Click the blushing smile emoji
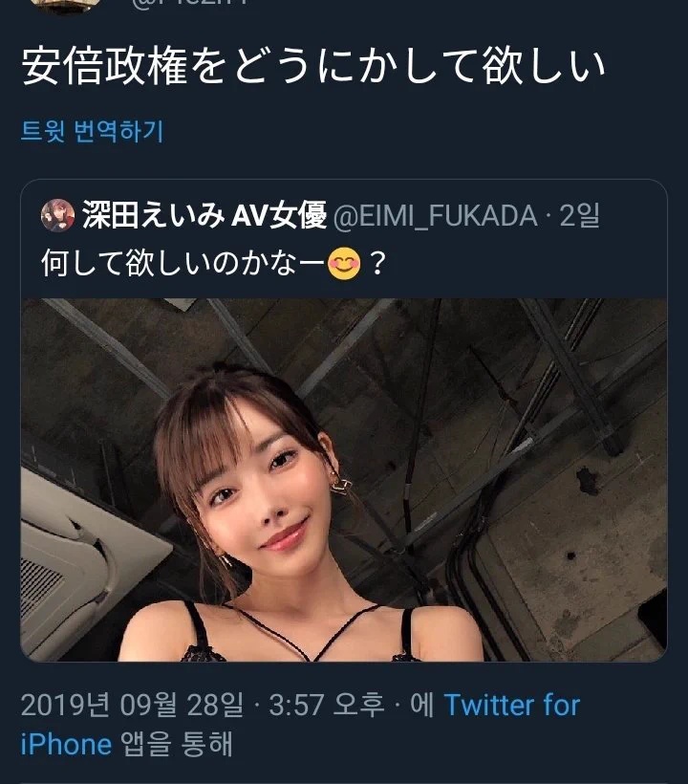 click(x=344, y=264)
